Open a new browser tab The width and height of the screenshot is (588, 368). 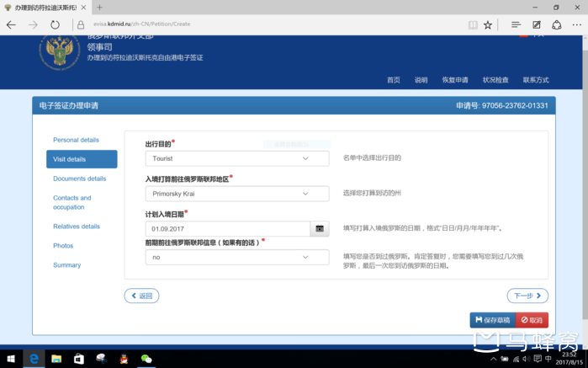[x=99, y=8]
